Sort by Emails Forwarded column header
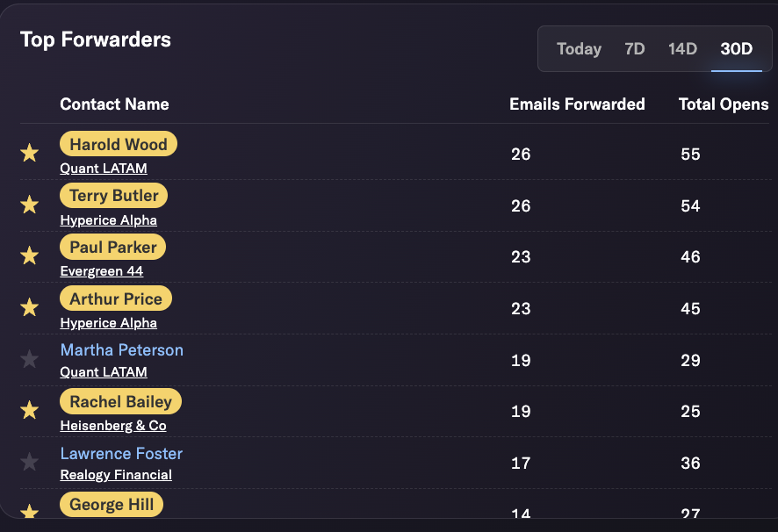 (577, 104)
